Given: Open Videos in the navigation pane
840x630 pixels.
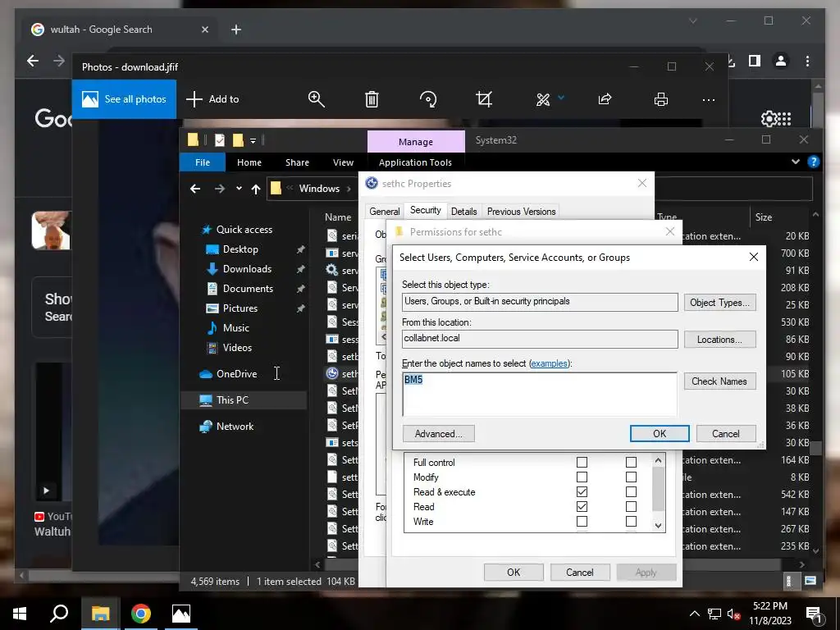Looking at the screenshot, I should click(237, 348).
